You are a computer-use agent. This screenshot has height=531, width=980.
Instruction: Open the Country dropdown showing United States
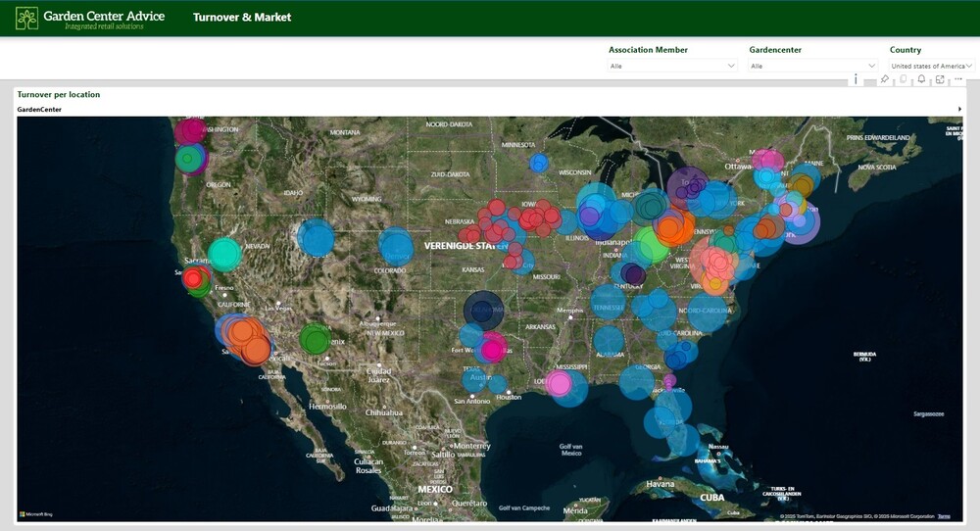(x=932, y=66)
